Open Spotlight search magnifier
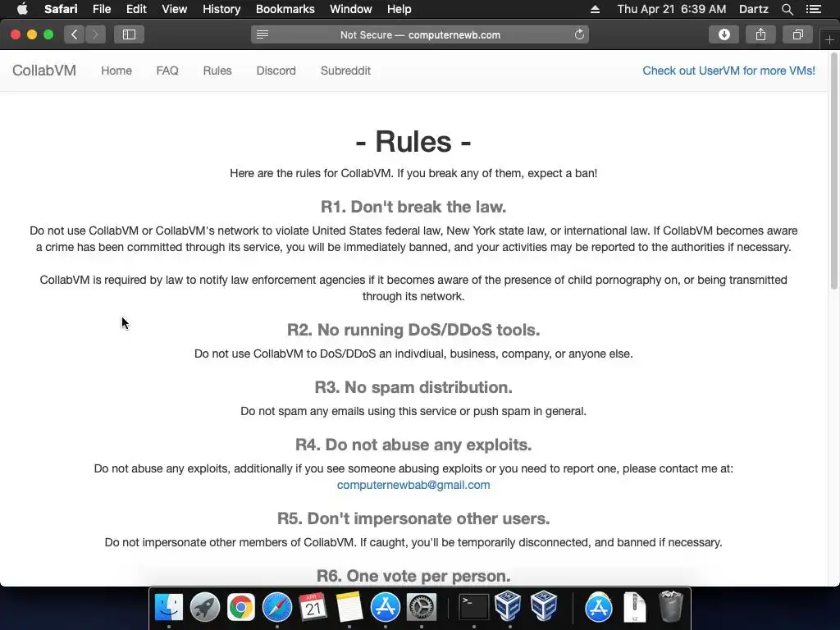 coord(787,9)
